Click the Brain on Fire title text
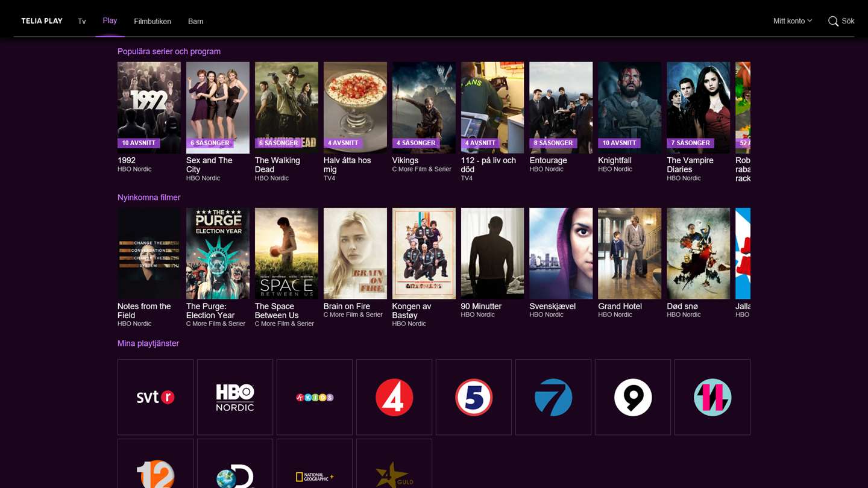 347,306
